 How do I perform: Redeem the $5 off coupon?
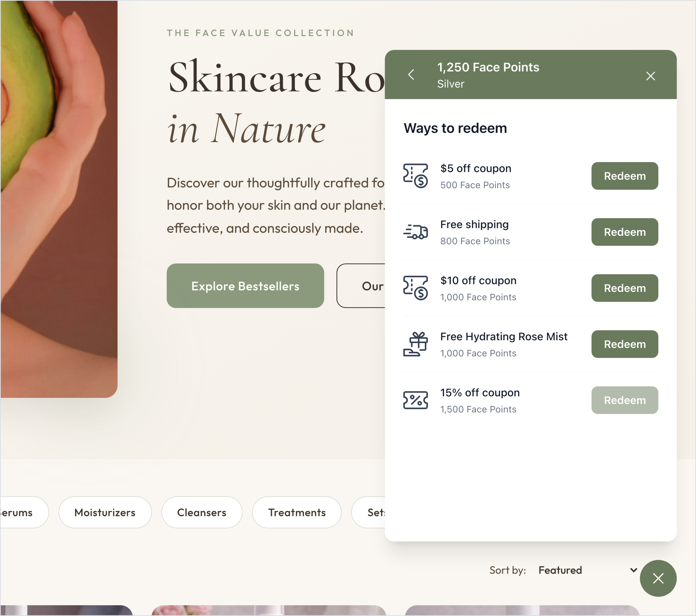click(x=624, y=176)
